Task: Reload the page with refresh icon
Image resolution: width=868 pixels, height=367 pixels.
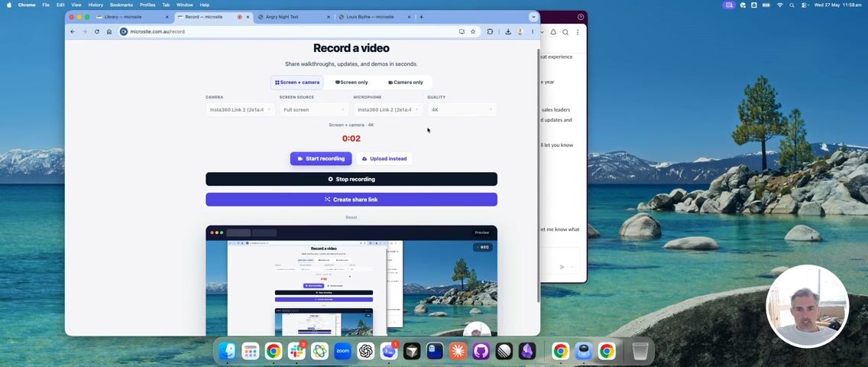Action: point(97,31)
